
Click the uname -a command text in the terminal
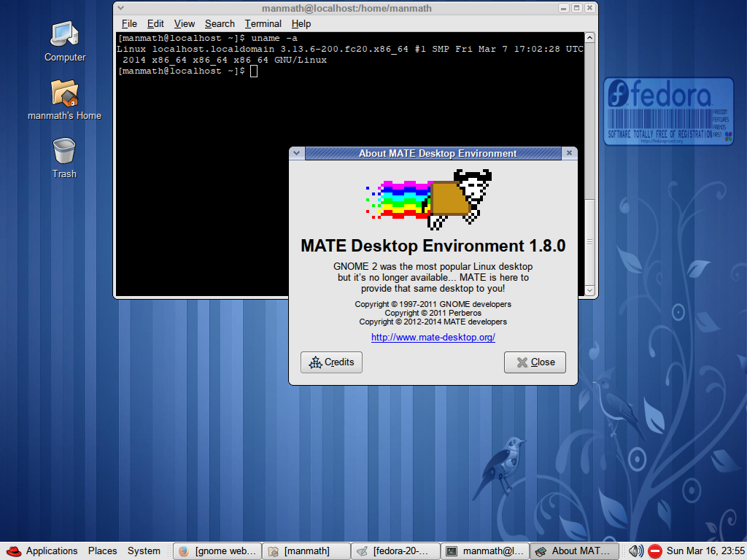(274, 38)
